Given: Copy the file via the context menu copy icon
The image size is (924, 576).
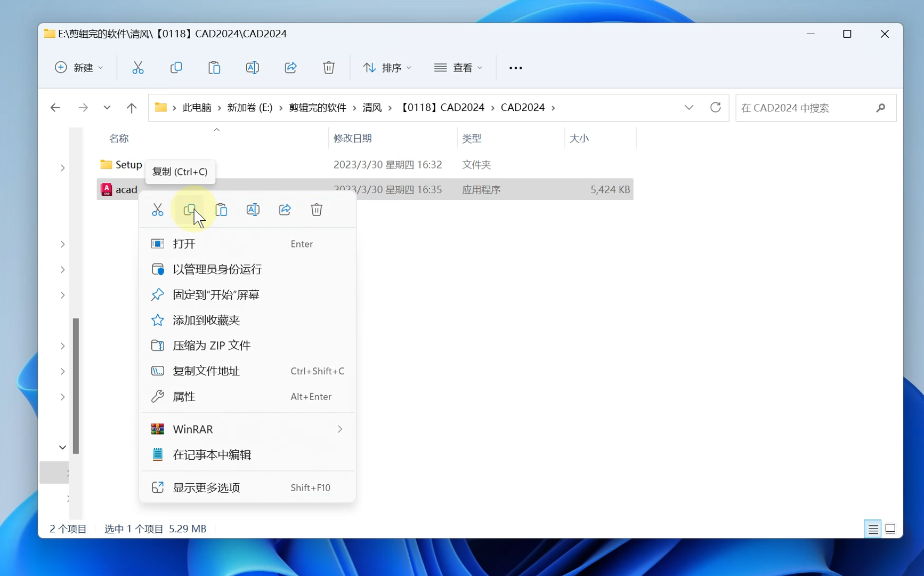Looking at the screenshot, I should coord(190,210).
